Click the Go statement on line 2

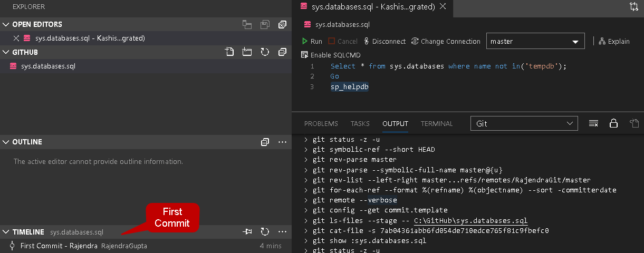coord(335,76)
